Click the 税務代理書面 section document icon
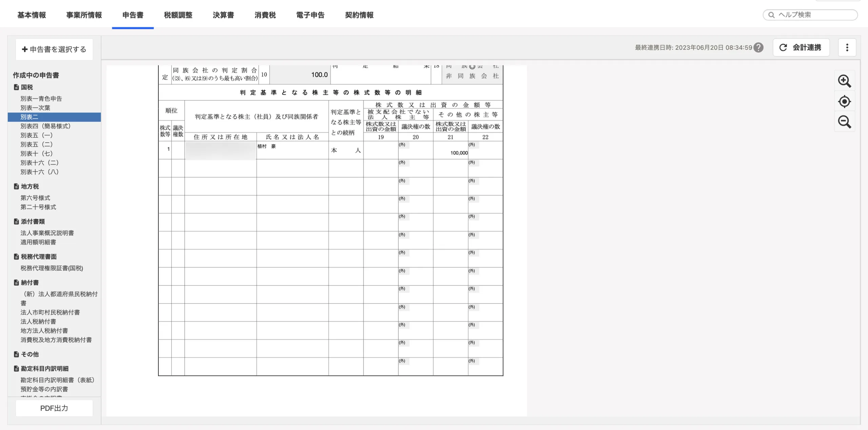Image resolution: width=868 pixels, height=430 pixels. click(x=16, y=257)
